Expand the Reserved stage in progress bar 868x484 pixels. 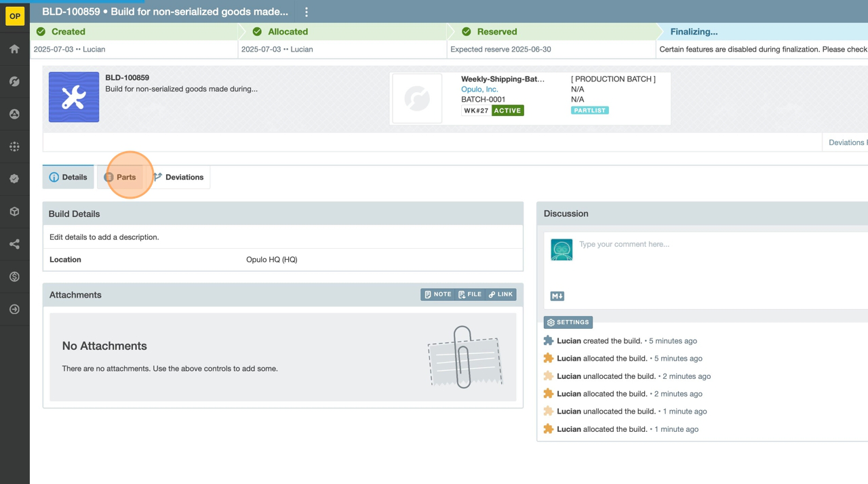[x=496, y=32]
